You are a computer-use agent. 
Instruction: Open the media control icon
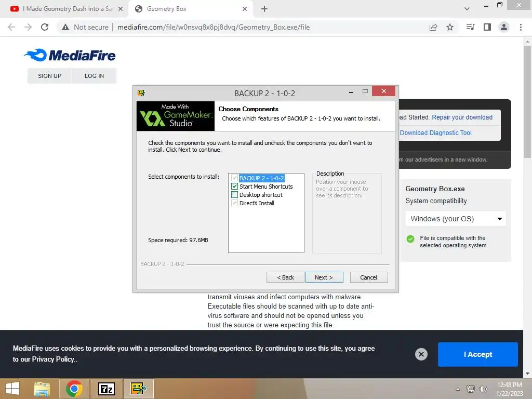470,27
